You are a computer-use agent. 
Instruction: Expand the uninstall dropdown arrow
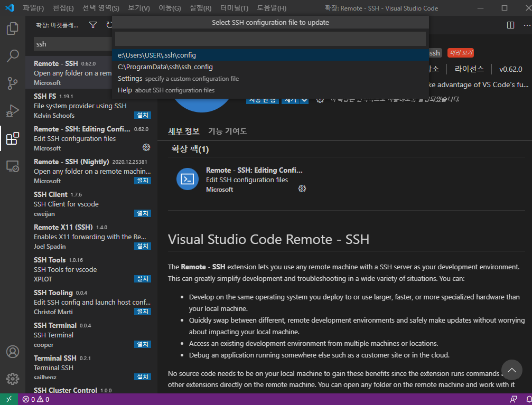pos(304,100)
